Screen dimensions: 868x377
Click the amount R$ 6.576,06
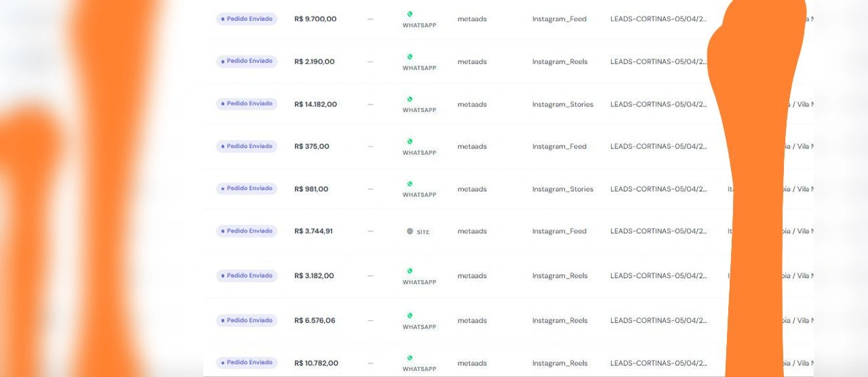(x=315, y=321)
